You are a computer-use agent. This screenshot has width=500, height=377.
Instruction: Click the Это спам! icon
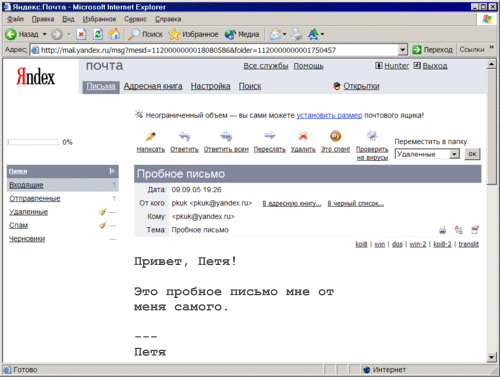tap(336, 136)
